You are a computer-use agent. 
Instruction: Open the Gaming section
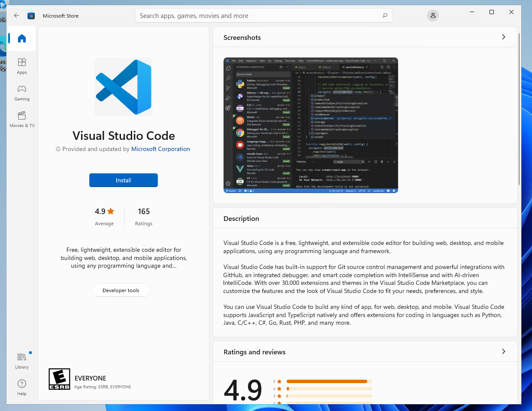22,93
